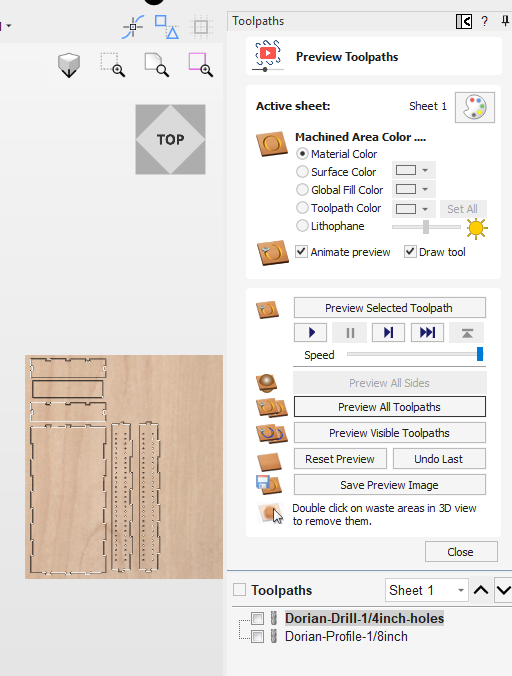
Task: Check the all-Toolpaths visibility checkbox
Action: [x=239, y=589]
